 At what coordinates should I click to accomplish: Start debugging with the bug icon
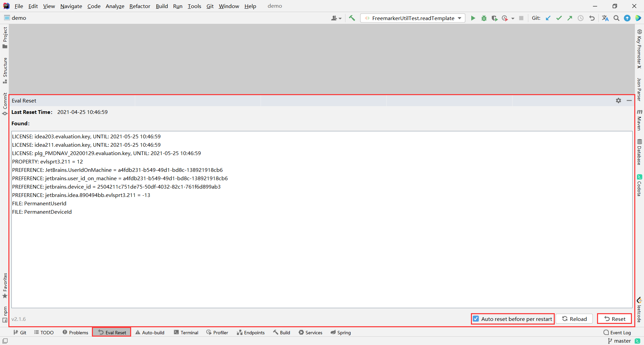(x=484, y=18)
